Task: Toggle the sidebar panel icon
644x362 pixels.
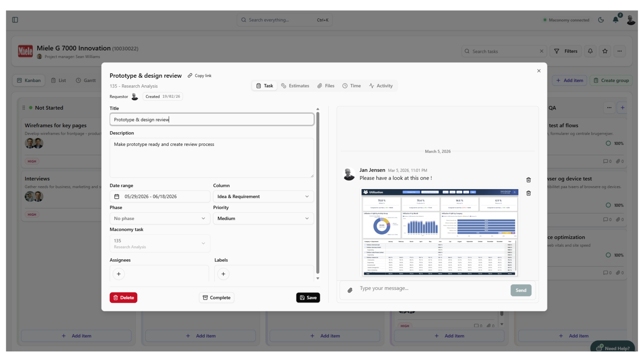Action: [15, 20]
